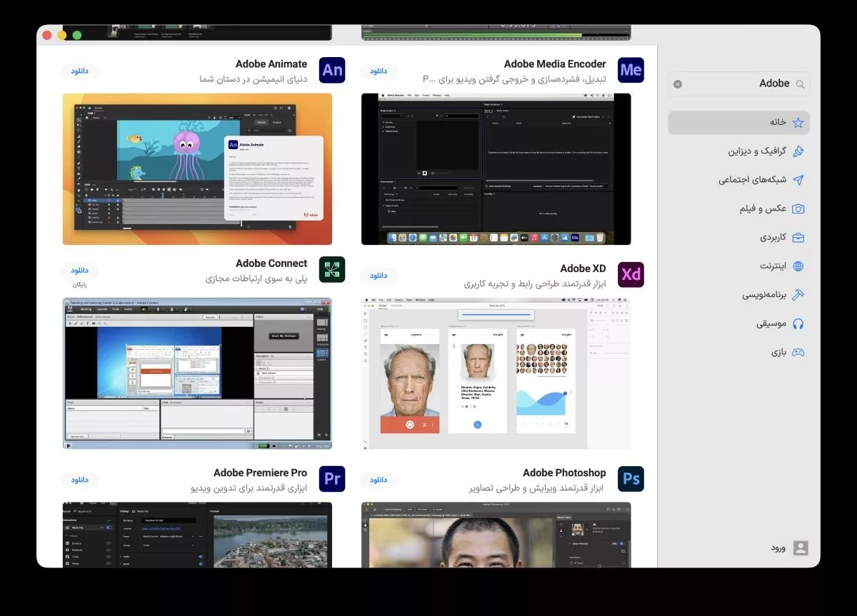The width and height of the screenshot is (857, 616).
Task: View the Adobe Premiere Pro screenshot
Action: [197, 535]
